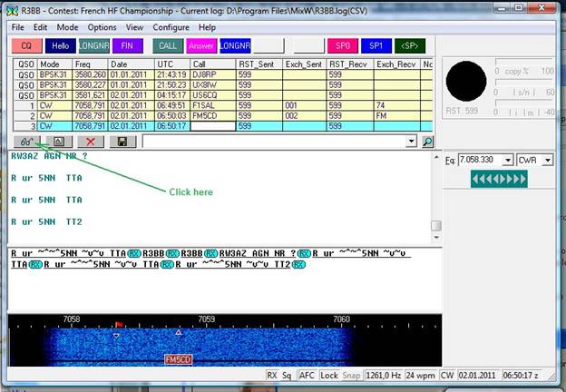Click the magnifier icon at log search field
The width and height of the screenshot is (566, 392).
427,142
